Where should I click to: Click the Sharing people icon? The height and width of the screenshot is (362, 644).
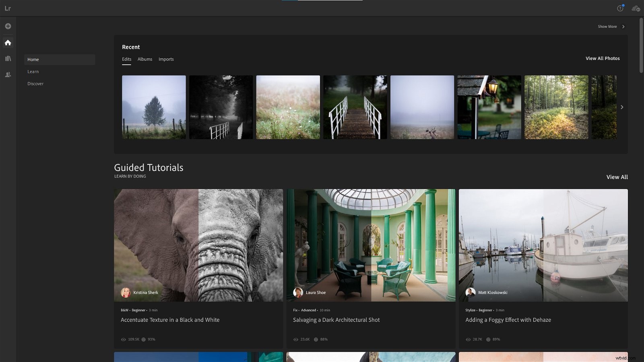[x=8, y=74]
